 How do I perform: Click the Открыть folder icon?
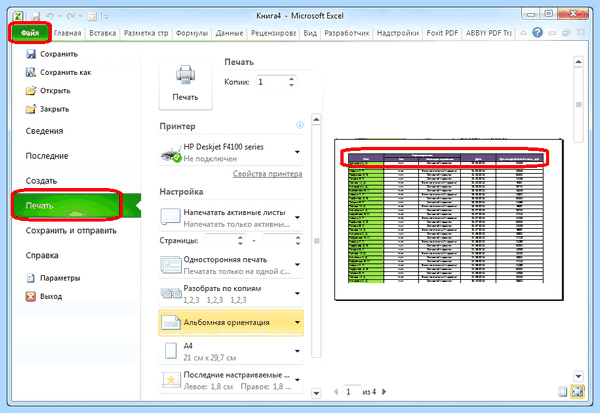31,91
